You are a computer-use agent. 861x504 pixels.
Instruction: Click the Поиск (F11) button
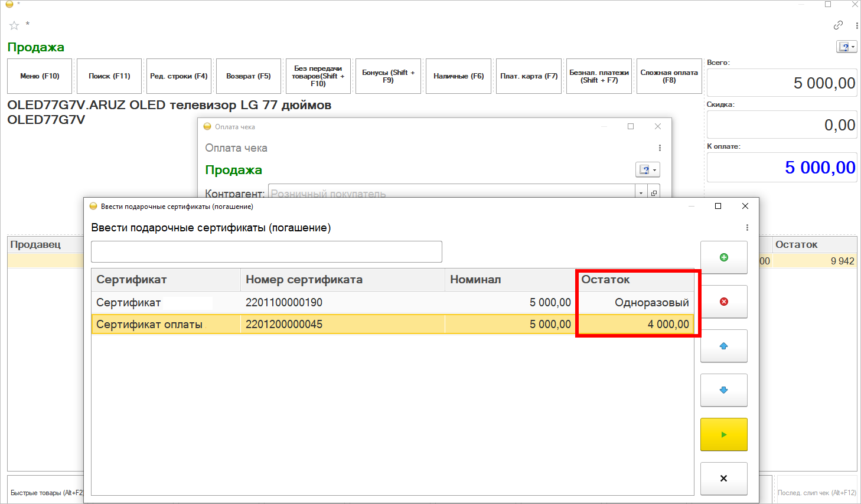(109, 76)
